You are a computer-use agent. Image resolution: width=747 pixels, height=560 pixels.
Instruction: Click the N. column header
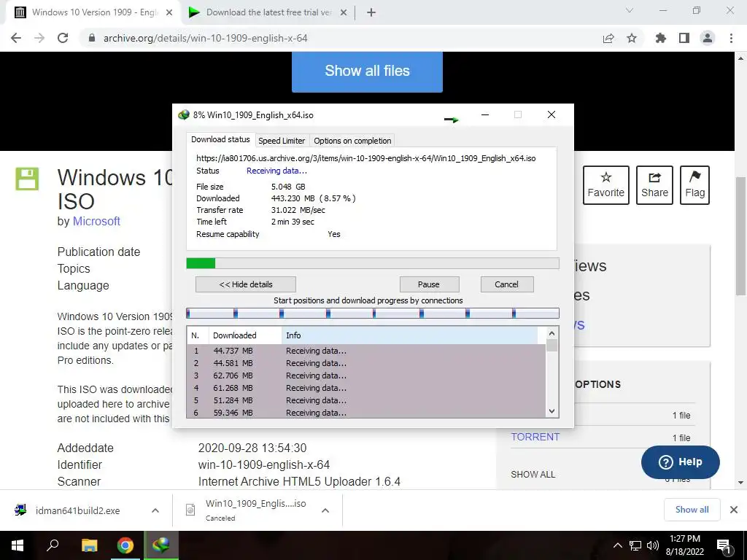(x=198, y=335)
